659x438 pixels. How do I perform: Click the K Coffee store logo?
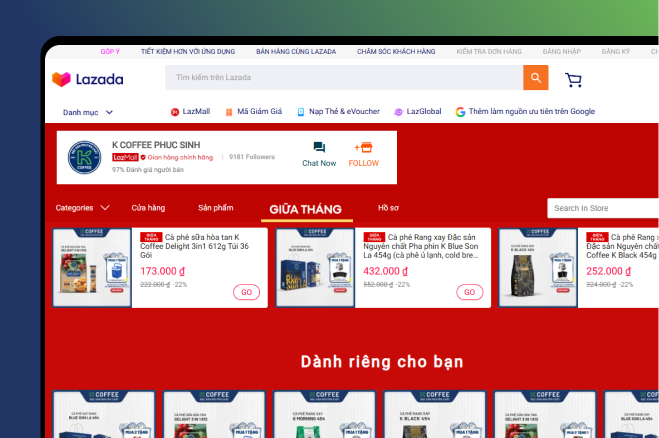(84, 157)
